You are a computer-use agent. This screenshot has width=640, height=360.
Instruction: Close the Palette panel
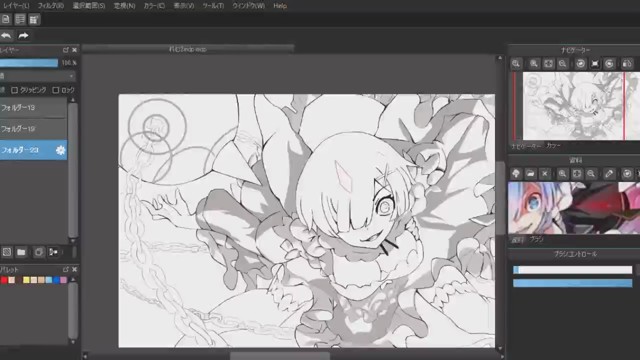(74, 269)
